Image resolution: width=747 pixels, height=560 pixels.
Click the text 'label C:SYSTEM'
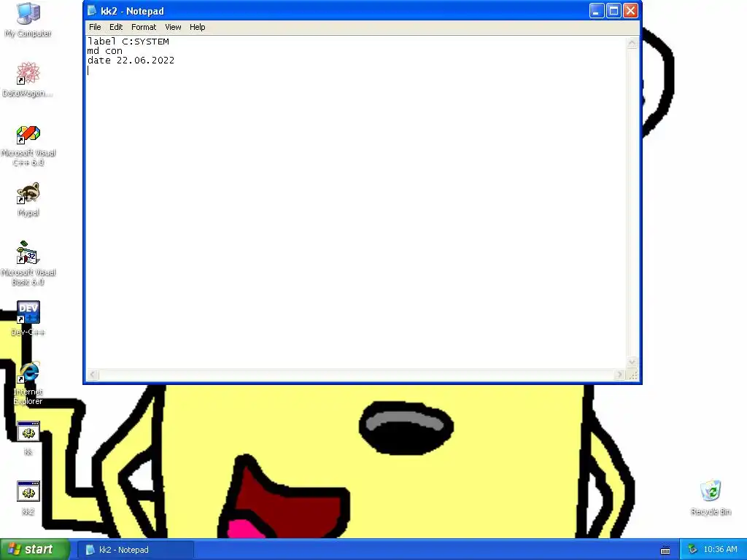128,42
